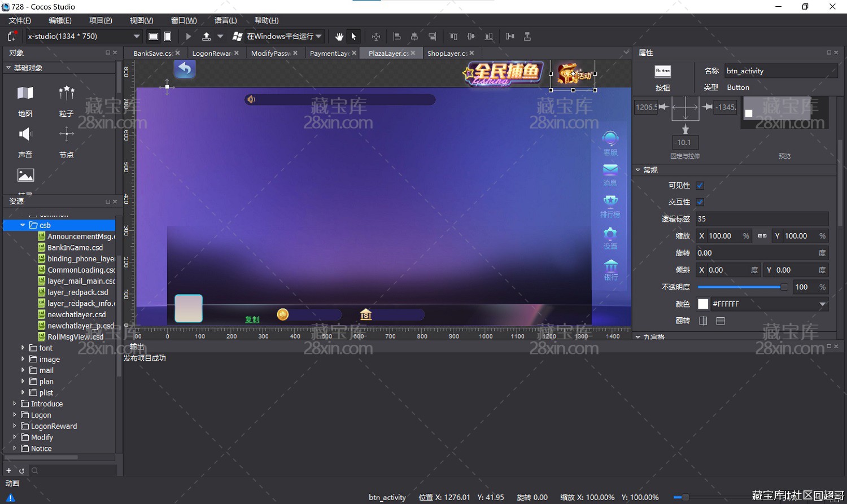Screen dimensions: 847x504
Task: Open the color #FFFFFF dropdown arrow
Action: 822,304
